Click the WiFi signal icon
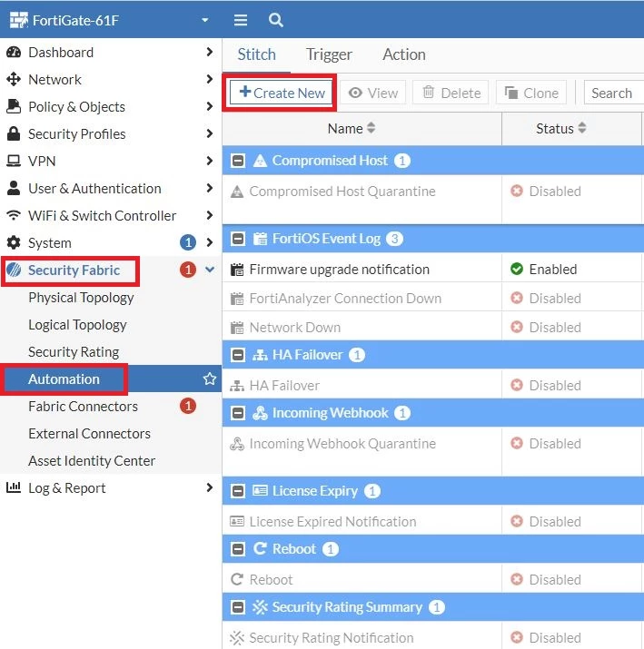 click(14, 215)
